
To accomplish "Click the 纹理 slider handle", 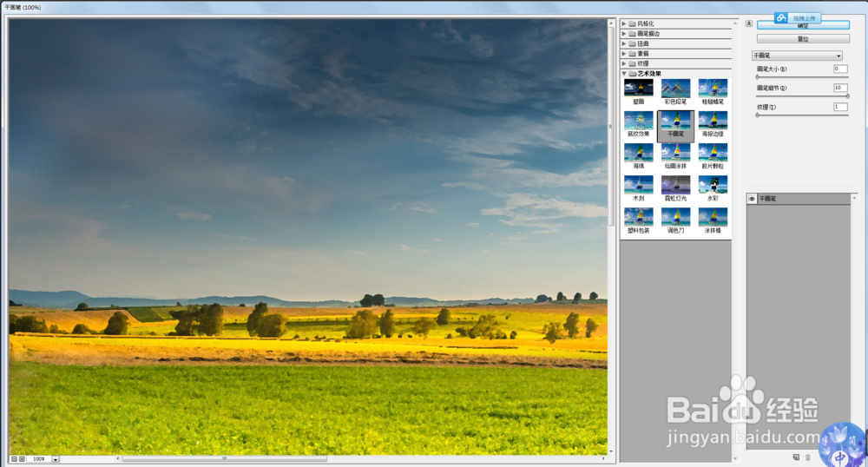I will [x=757, y=115].
